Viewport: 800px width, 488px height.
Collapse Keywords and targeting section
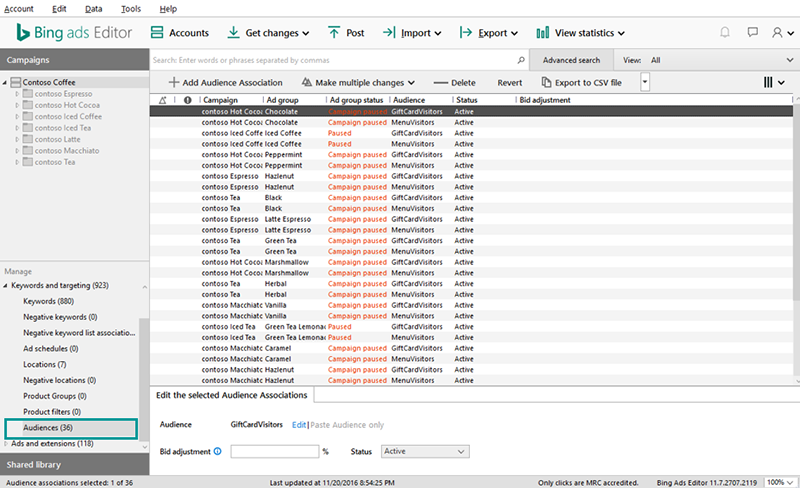tap(5, 285)
